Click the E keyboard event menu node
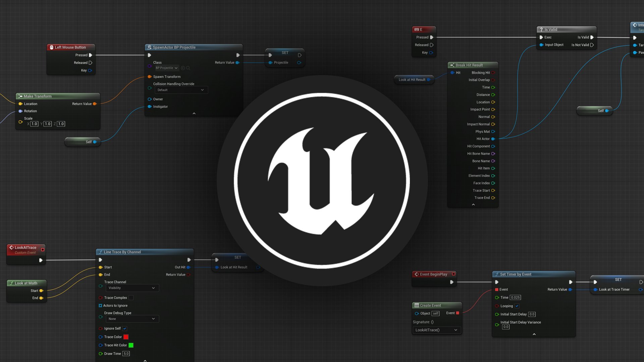This screenshot has height=362, width=644. point(422,29)
